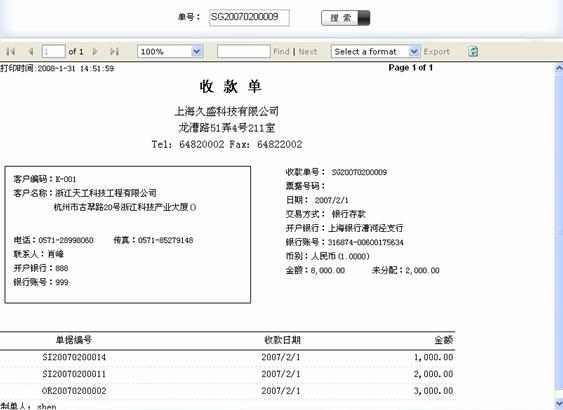Click Page 1 of 1 label
Viewport: 563px width, 410px height.
pyautogui.click(x=410, y=67)
